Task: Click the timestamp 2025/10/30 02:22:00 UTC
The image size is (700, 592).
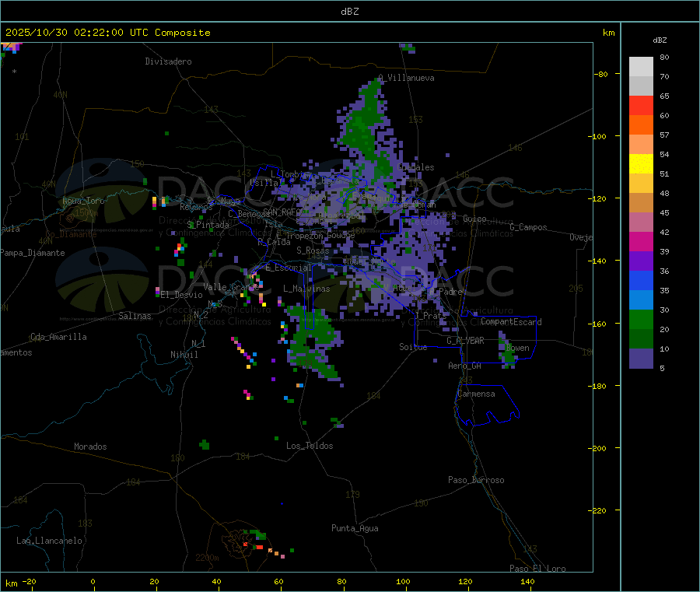Action: 77,33
